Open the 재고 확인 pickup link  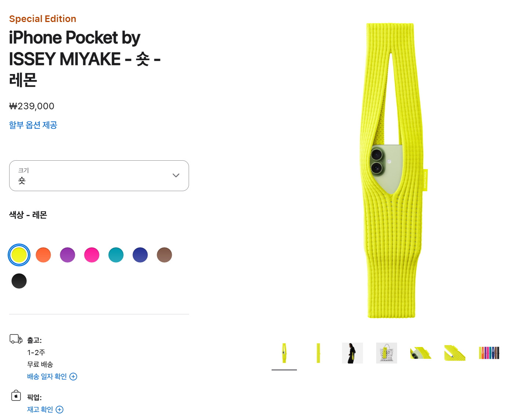pyautogui.click(x=40, y=410)
